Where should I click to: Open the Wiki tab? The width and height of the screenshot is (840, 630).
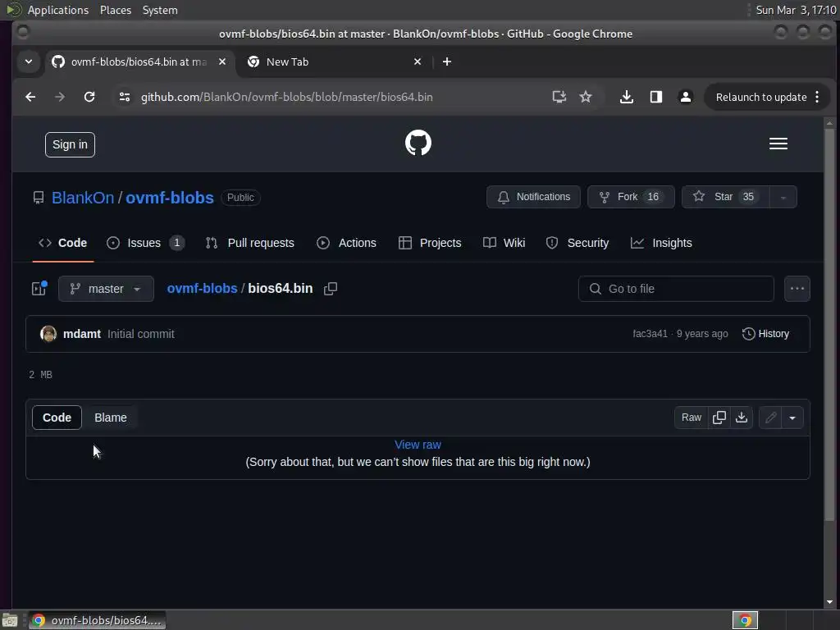(504, 243)
